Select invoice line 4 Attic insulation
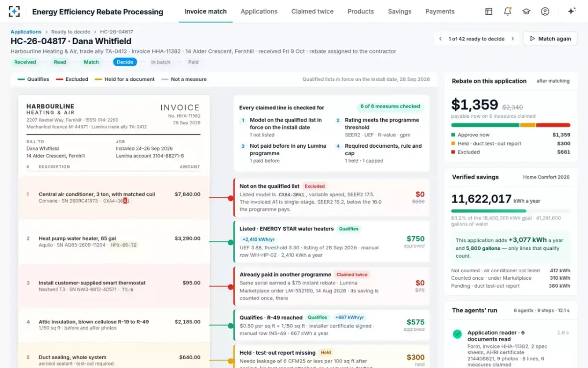Screen dimensions: 588x368 coord(114,325)
